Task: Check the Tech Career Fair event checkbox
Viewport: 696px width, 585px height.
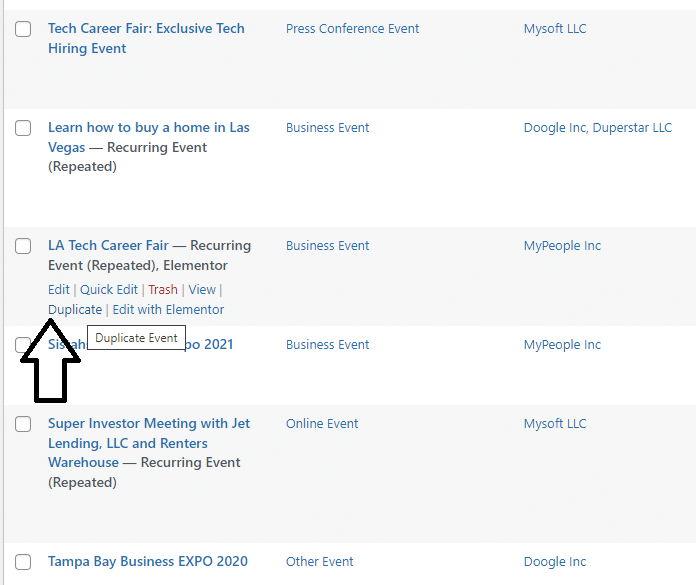Action: pos(23,30)
